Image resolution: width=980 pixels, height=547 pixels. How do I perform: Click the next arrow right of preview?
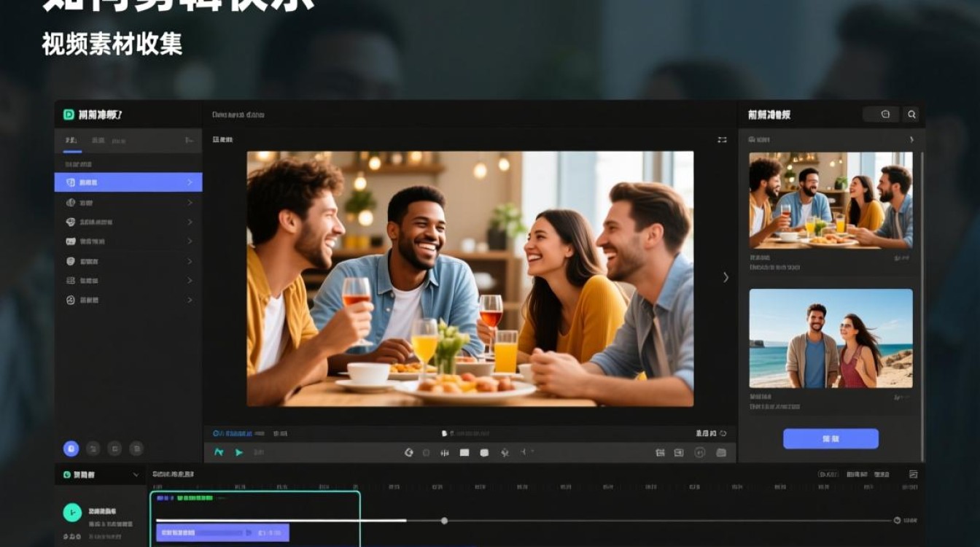726,277
